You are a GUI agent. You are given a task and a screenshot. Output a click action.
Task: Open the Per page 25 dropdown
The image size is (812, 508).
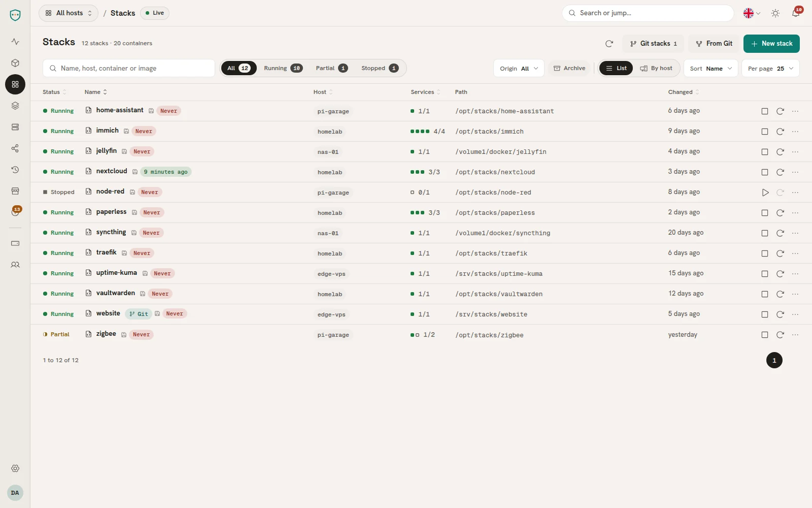pos(770,69)
